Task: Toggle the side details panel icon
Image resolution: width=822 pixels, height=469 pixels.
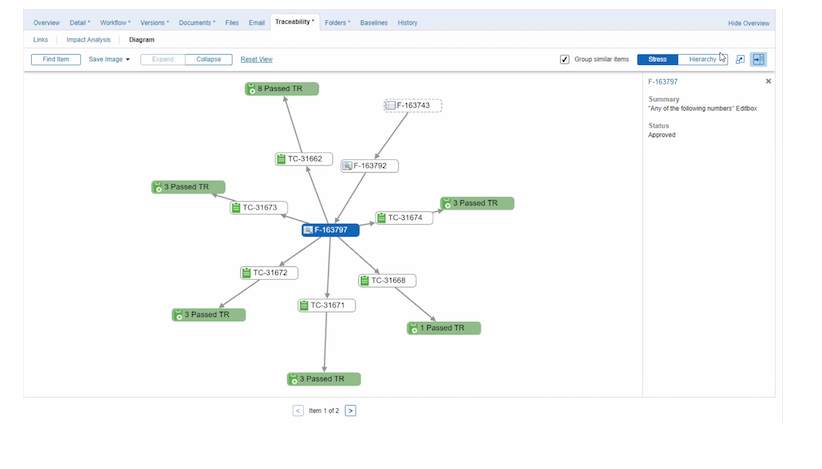Action: click(x=759, y=59)
